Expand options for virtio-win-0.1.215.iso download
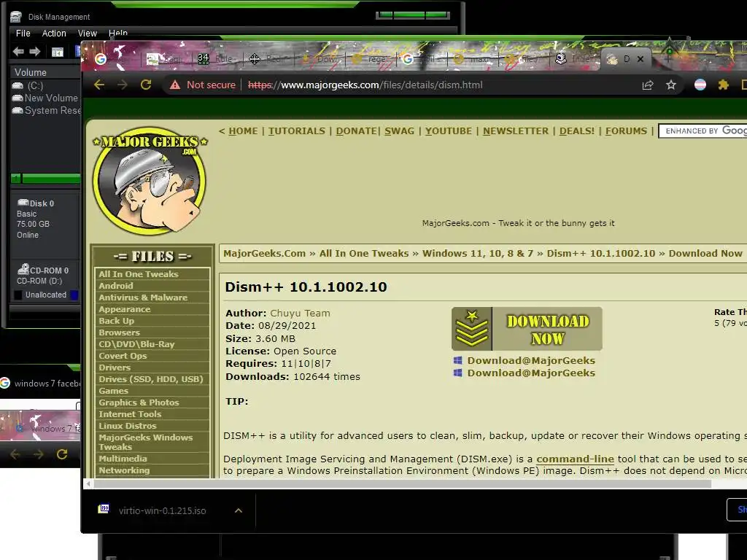The height and width of the screenshot is (560, 747). (x=239, y=510)
